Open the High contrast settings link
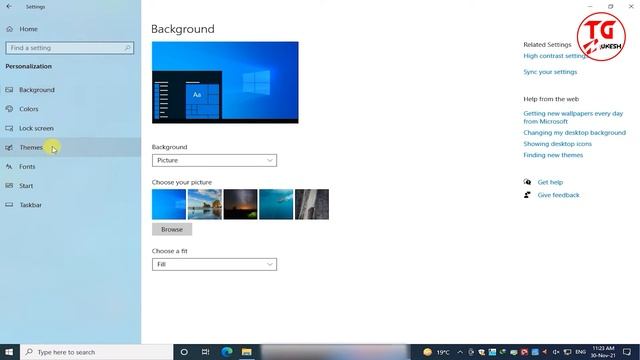The width and height of the screenshot is (640, 360). click(554, 56)
